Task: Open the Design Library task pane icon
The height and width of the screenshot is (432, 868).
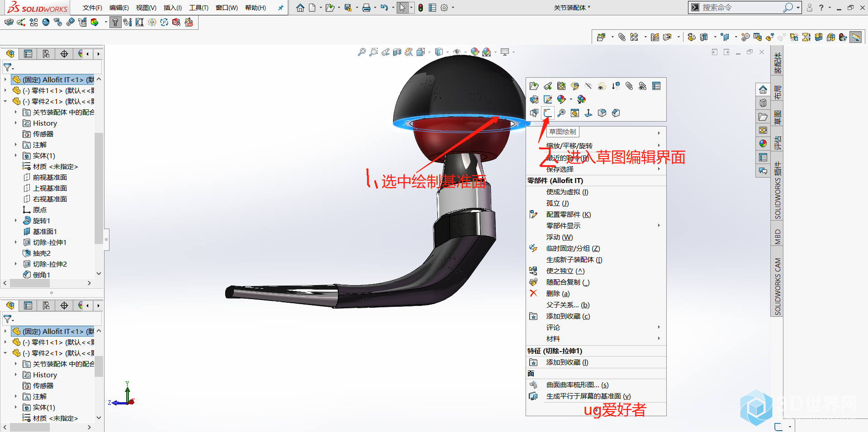Action: point(763,103)
